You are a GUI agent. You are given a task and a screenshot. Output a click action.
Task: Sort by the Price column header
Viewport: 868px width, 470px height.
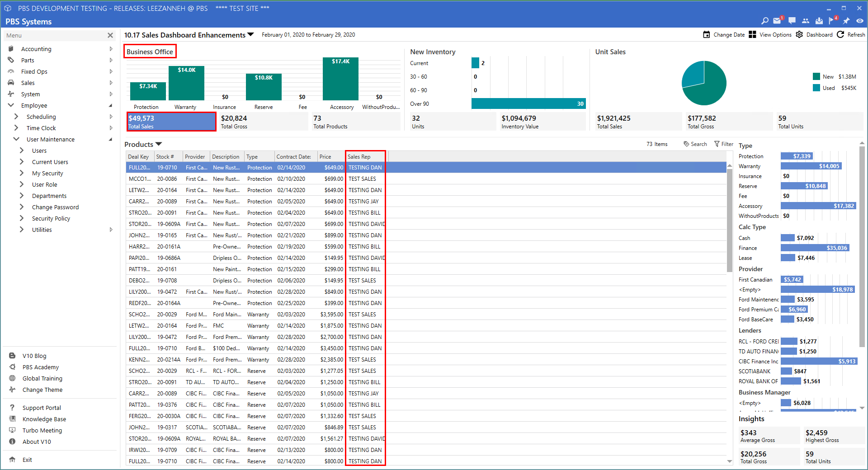331,157
